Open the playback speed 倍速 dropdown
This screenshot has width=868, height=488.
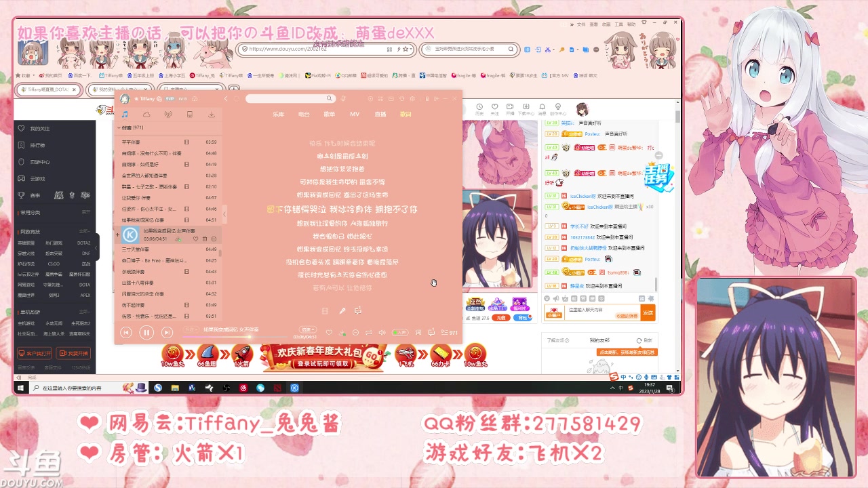coord(308,330)
